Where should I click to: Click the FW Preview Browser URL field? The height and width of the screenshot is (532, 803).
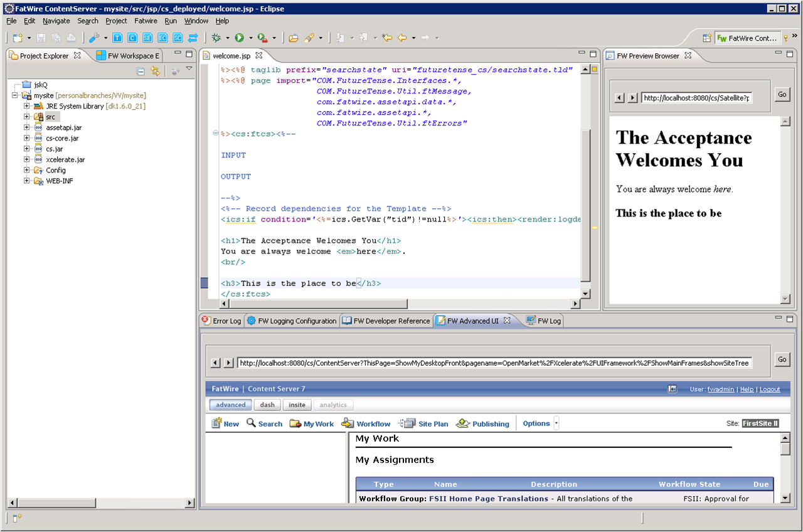696,98
